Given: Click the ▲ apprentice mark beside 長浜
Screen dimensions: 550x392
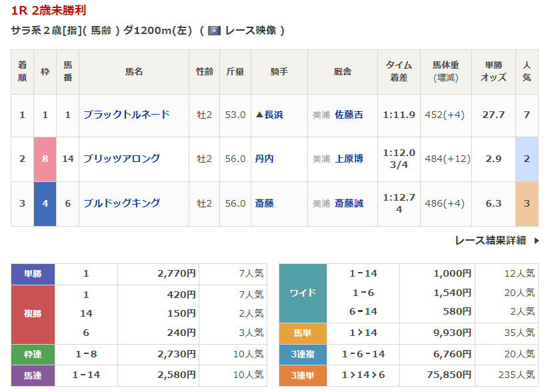Looking at the screenshot, I should tap(259, 115).
